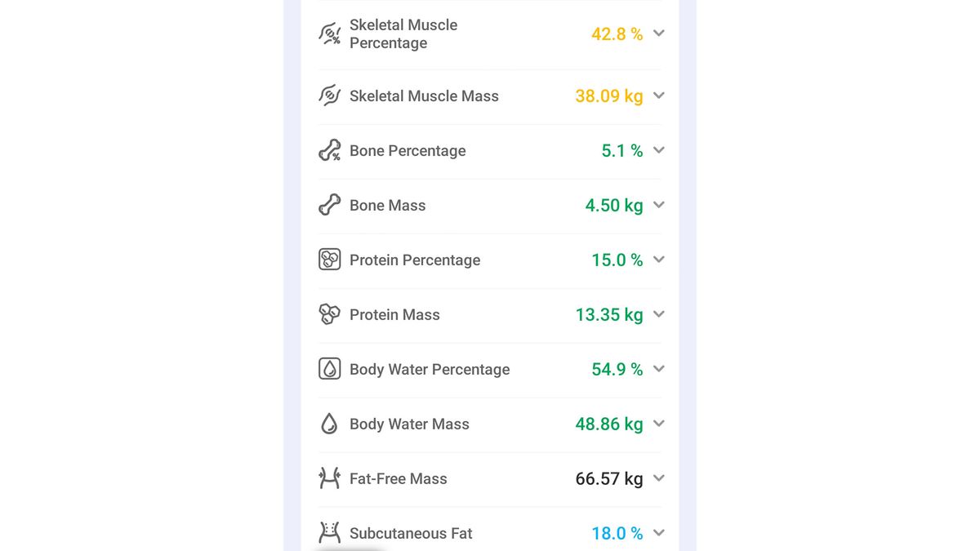Select the Protein Percentage icon
Screen dimensions: 980x551
point(329,260)
